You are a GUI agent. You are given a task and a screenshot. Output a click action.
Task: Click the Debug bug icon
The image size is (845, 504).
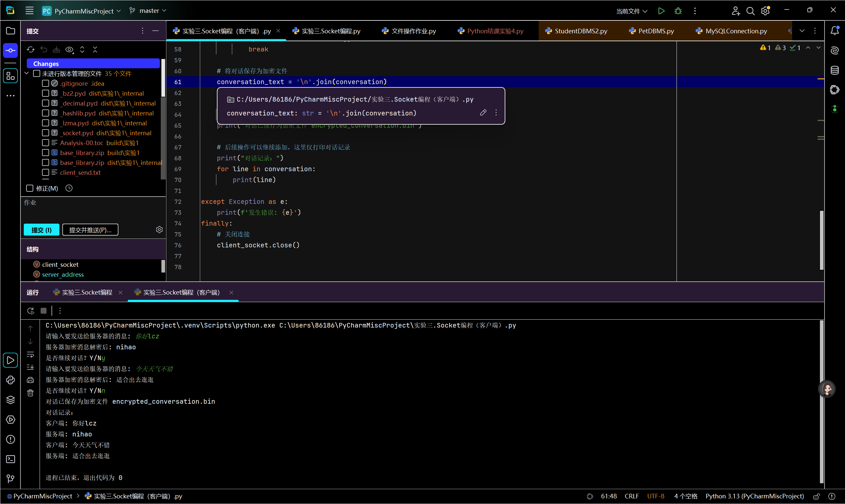point(678,11)
